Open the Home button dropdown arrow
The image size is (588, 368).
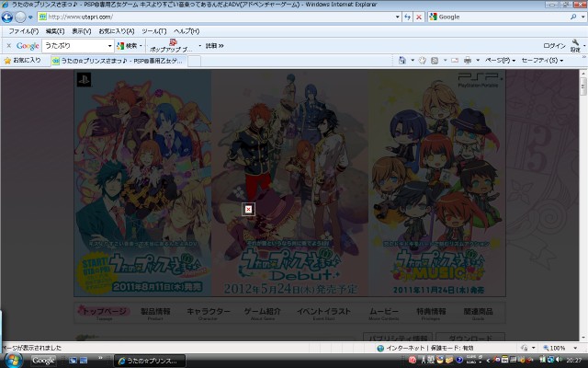413,61
